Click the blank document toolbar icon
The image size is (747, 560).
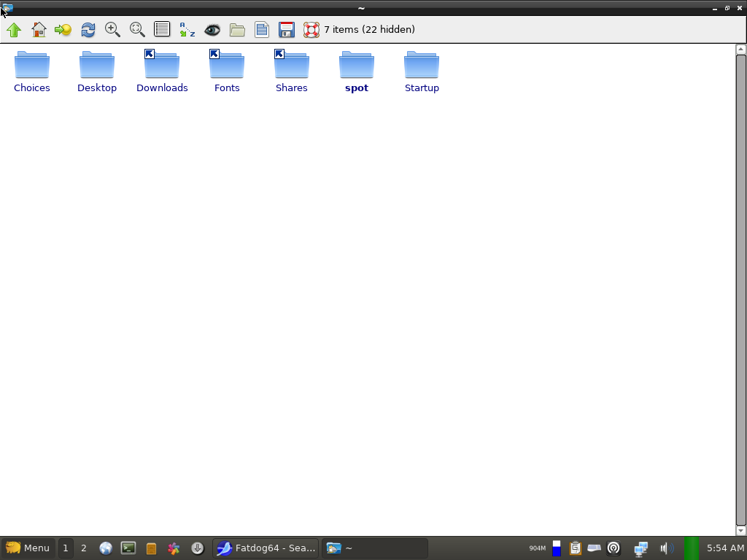(x=261, y=30)
